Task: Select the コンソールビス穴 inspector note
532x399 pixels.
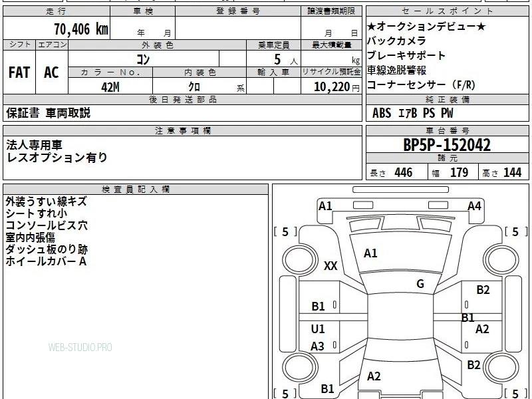Action: click(47, 225)
